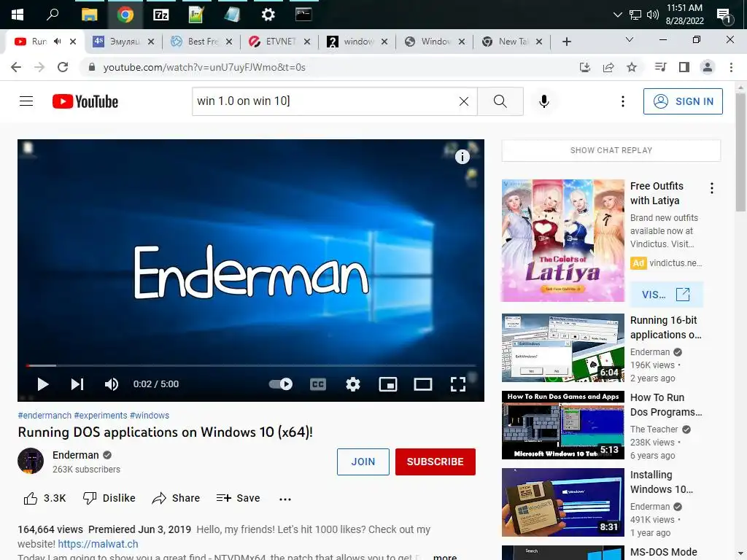Open Running 16-bit applications video thumbnail
The width and height of the screenshot is (747, 560).
point(562,348)
